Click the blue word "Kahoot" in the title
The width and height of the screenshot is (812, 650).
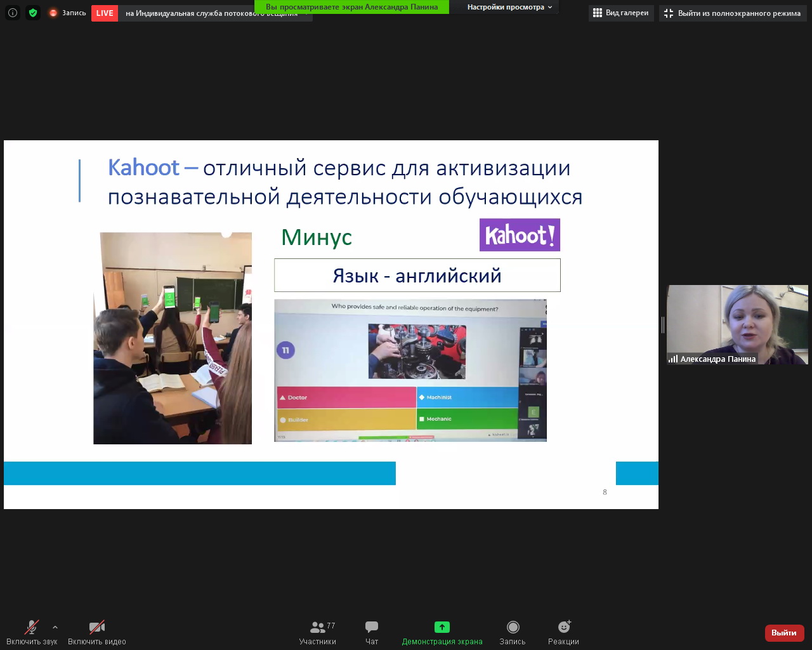144,168
